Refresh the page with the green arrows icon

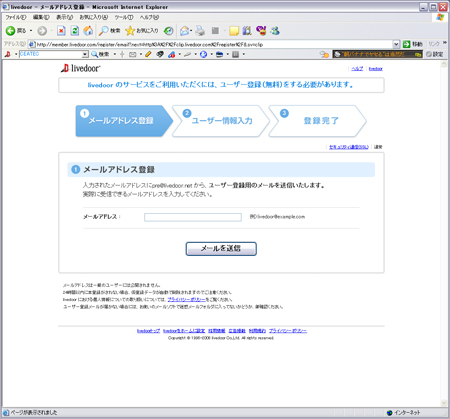click(x=75, y=31)
